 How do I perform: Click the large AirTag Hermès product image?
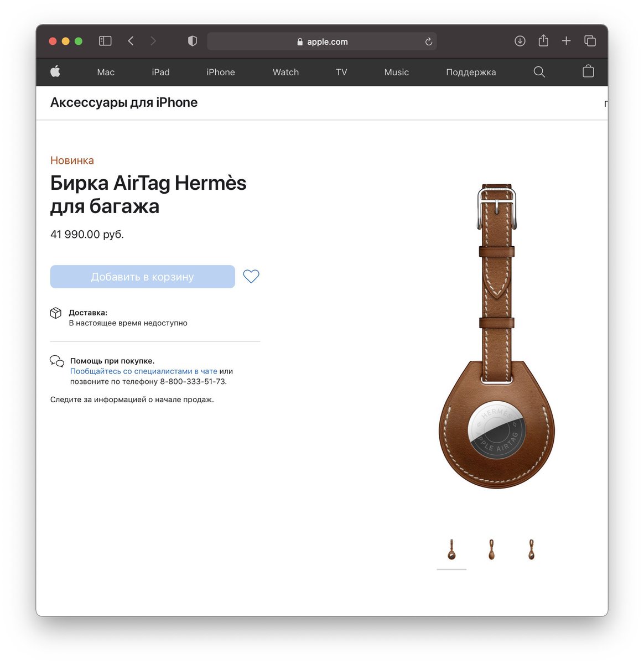(x=497, y=336)
